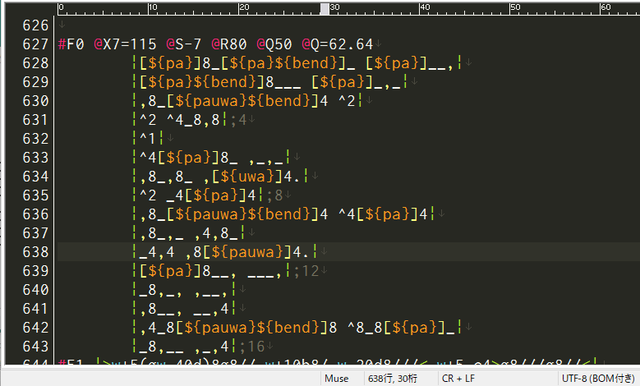Click the @R80 command text

(x=229, y=44)
